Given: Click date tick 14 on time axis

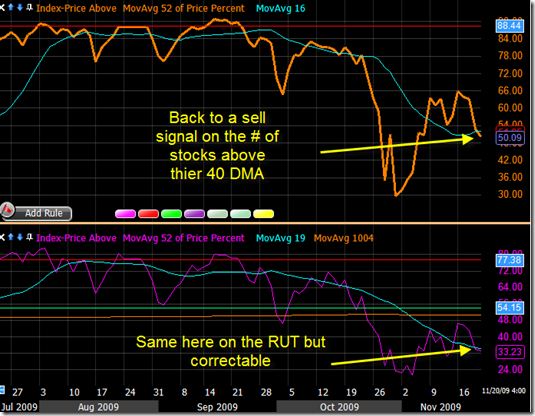Looking at the screenshot, I should [x=210, y=392].
